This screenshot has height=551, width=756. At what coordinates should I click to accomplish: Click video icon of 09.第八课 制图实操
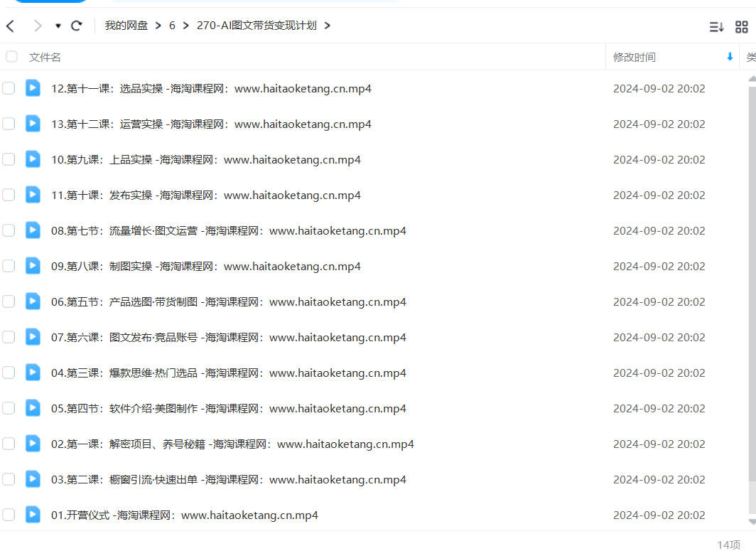33,265
